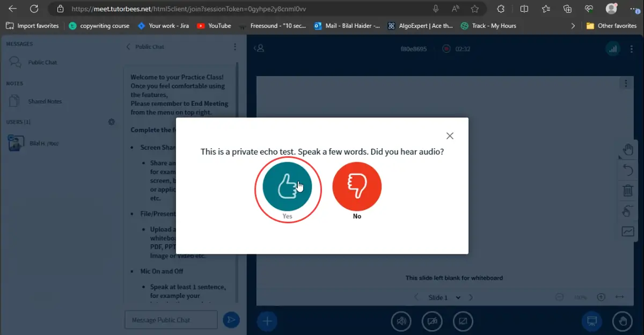Close the echo test dialog
Viewport: 644px width, 335px height.
point(450,136)
